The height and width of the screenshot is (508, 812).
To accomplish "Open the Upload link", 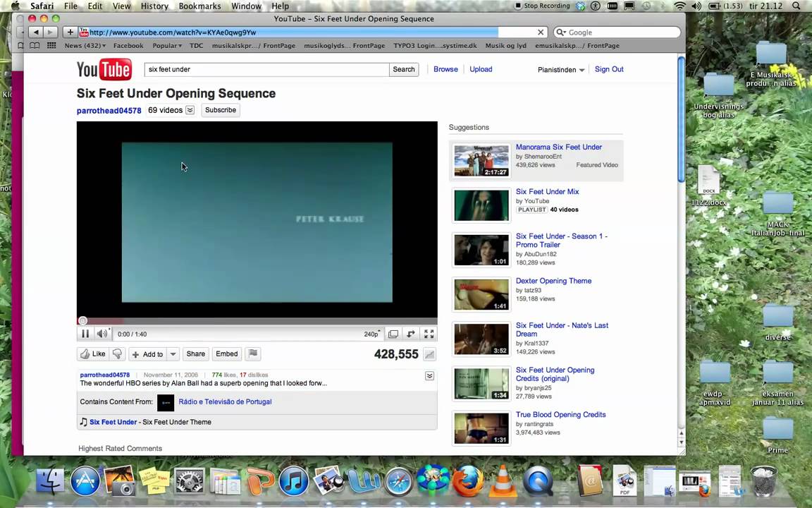I will pos(481,69).
